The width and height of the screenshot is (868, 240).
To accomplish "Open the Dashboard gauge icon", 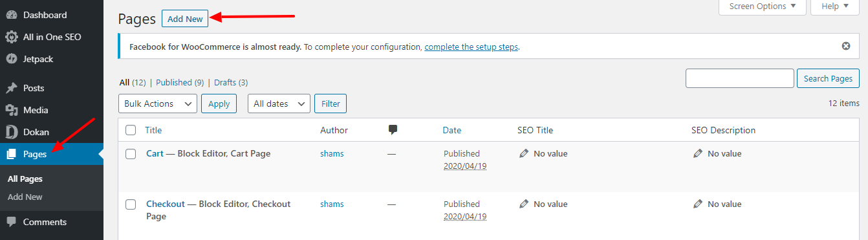I will coord(12,15).
